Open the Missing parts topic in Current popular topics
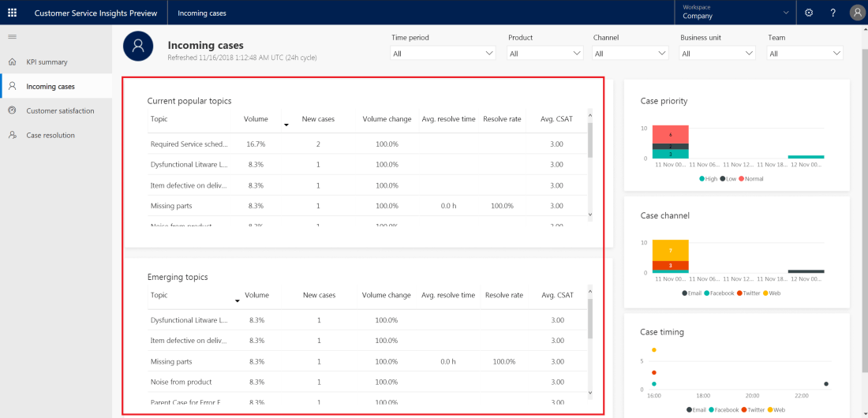This screenshot has height=418, width=868. [x=171, y=206]
